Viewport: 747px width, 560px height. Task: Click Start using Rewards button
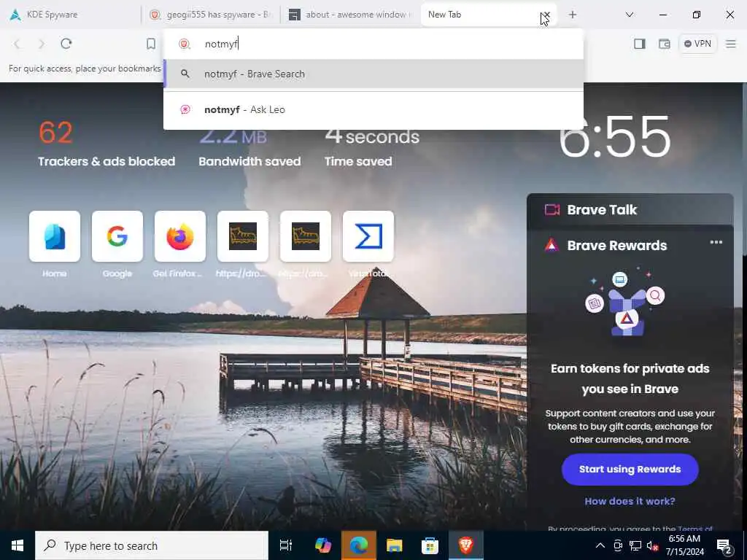630,470
